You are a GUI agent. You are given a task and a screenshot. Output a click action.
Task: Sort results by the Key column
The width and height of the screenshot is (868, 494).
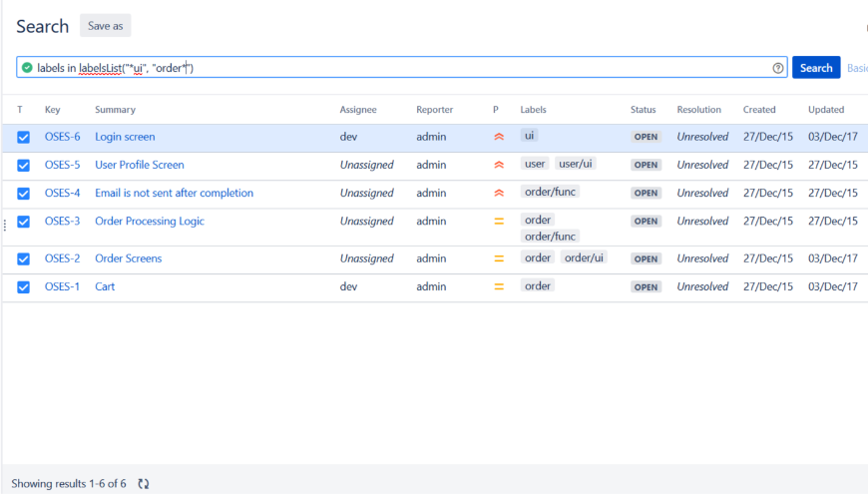coord(53,110)
